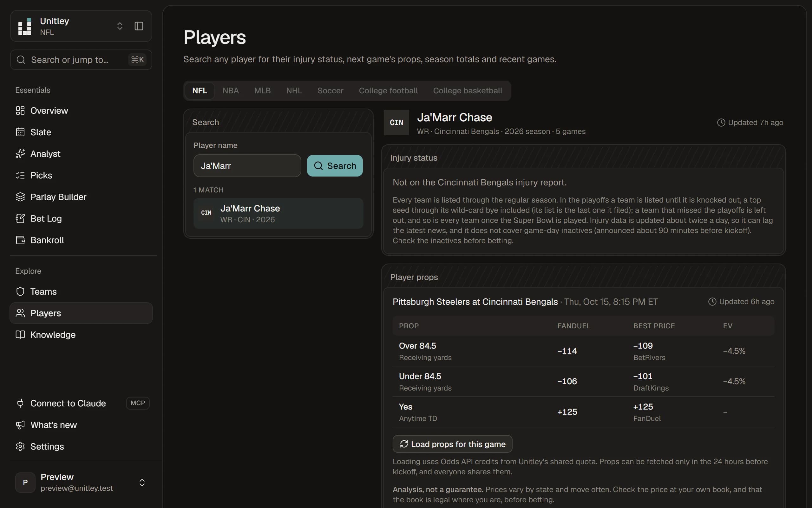
Task: Click the Under 84.5 receiving yards row
Action: [584, 381]
